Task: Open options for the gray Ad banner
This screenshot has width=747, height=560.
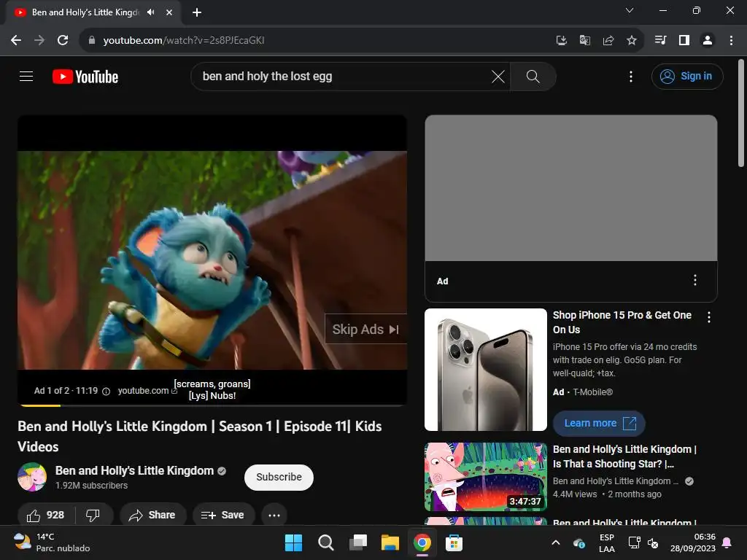Action: click(x=695, y=280)
